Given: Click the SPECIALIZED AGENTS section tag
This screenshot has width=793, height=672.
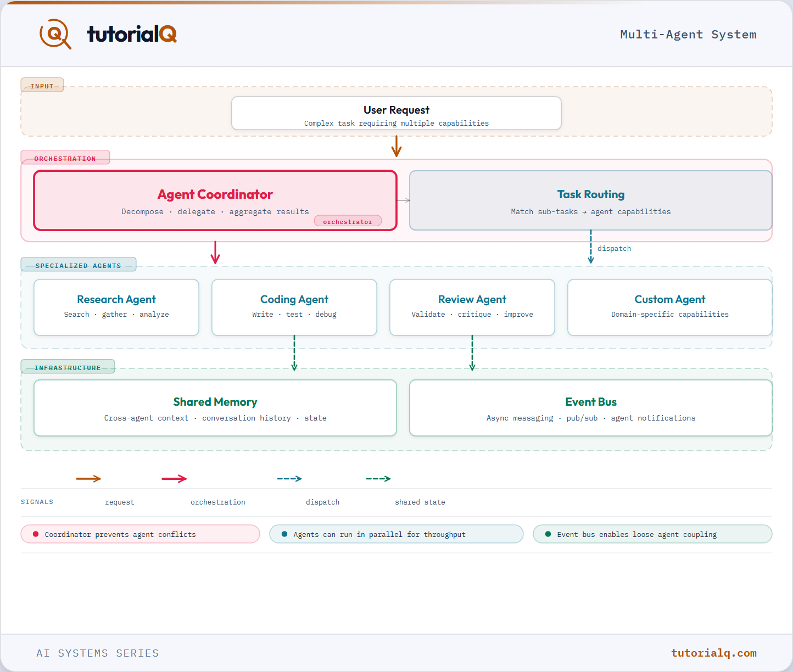Looking at the screenshot, I should tap(79, 265).
